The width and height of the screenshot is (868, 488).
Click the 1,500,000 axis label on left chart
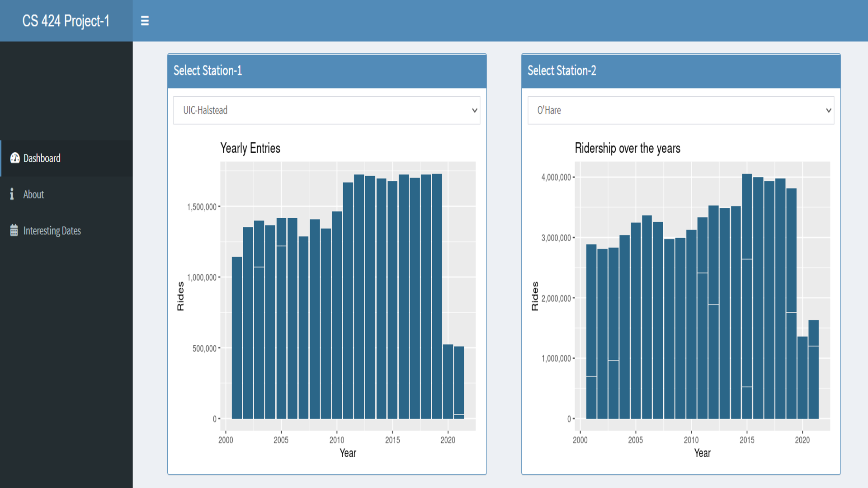tap(202, 207)
